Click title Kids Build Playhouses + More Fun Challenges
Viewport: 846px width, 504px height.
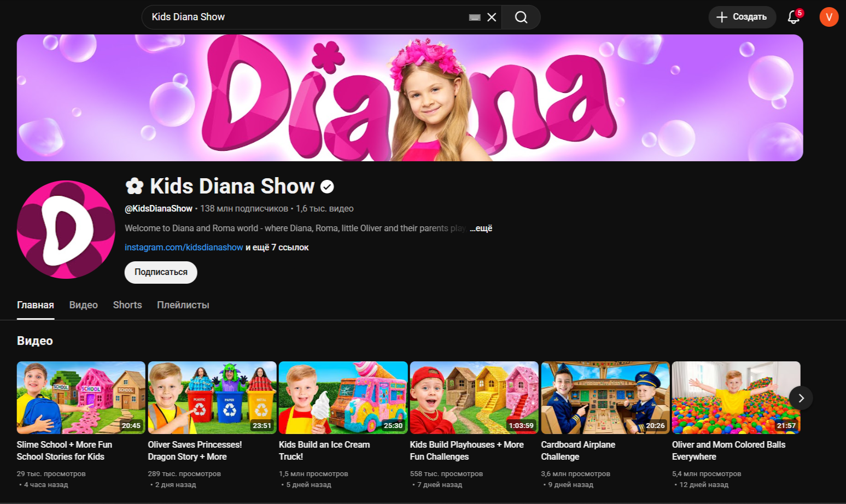point(467,450)
